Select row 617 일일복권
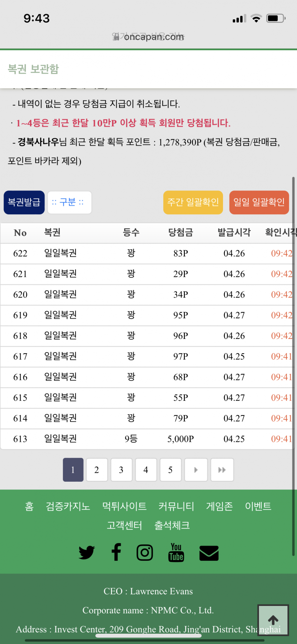This screenshot has height=644, width=297. click(x=147, y=357)
